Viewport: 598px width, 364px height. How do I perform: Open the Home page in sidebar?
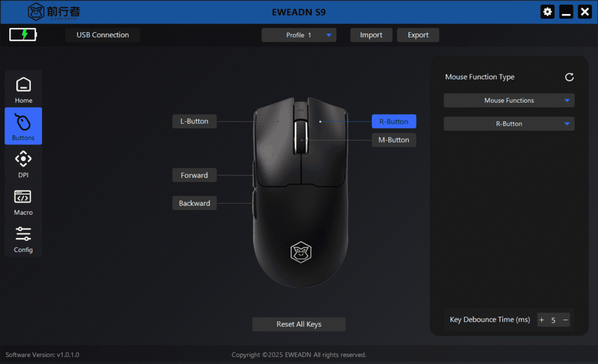23,89
